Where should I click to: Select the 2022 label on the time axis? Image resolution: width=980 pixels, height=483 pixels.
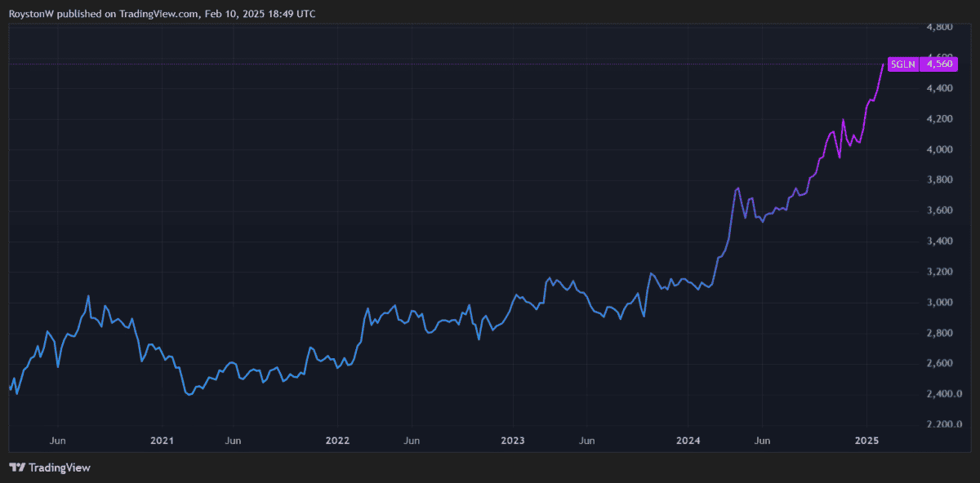pyautogui.click(x=337, y=441)
